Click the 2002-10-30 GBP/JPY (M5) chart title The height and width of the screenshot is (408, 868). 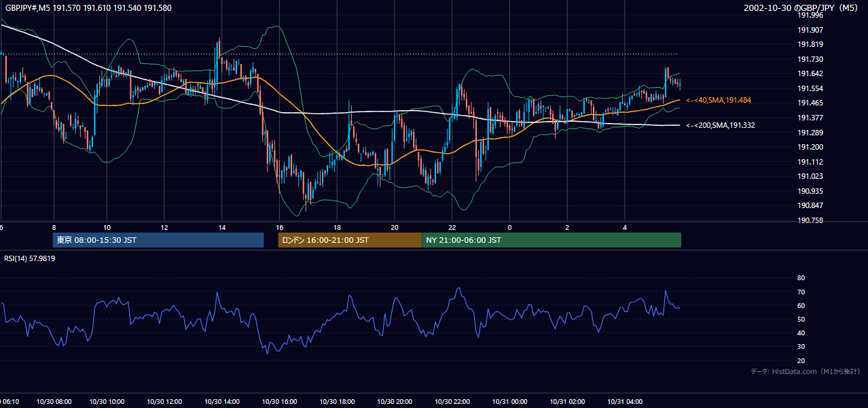point(802,7)
